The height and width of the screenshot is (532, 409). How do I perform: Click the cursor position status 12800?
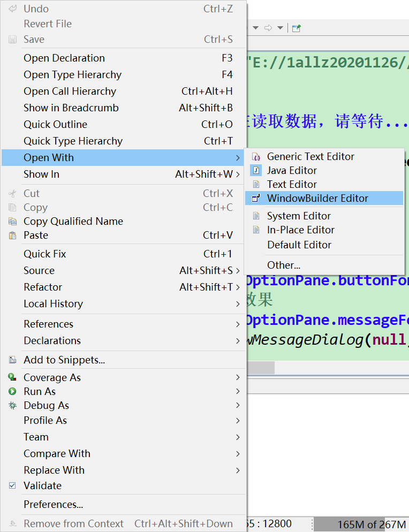pyautogui.click(x=269, y=523)
